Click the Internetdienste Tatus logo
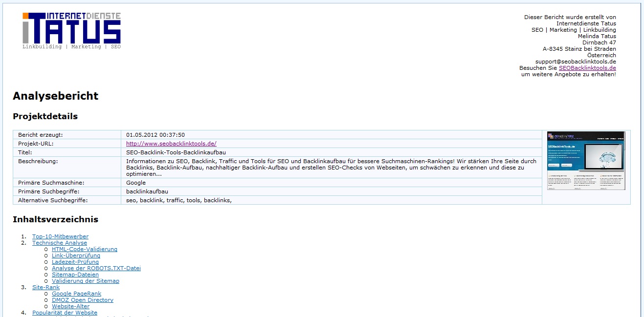 71,31
